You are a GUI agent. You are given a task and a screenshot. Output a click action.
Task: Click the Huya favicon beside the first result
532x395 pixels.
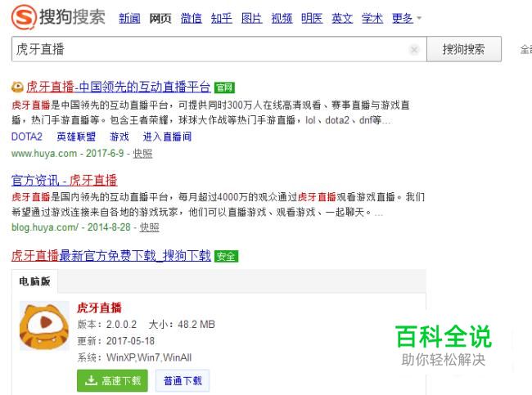(17, 88)
